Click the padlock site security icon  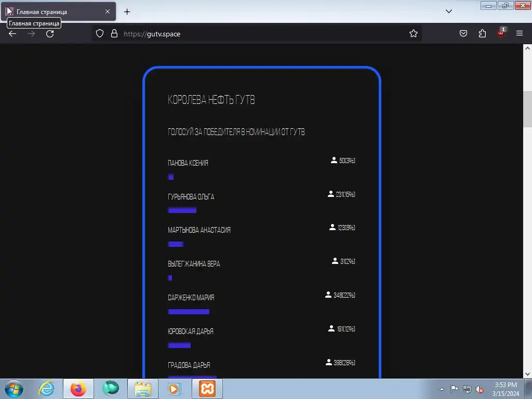[x=114, y=34]
